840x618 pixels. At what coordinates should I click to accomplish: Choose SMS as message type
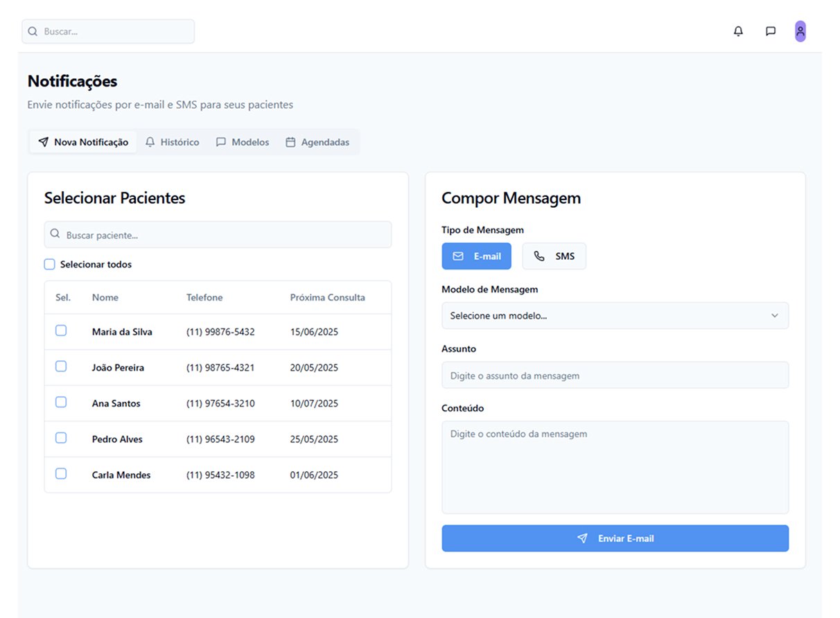(x=554, y=256)
